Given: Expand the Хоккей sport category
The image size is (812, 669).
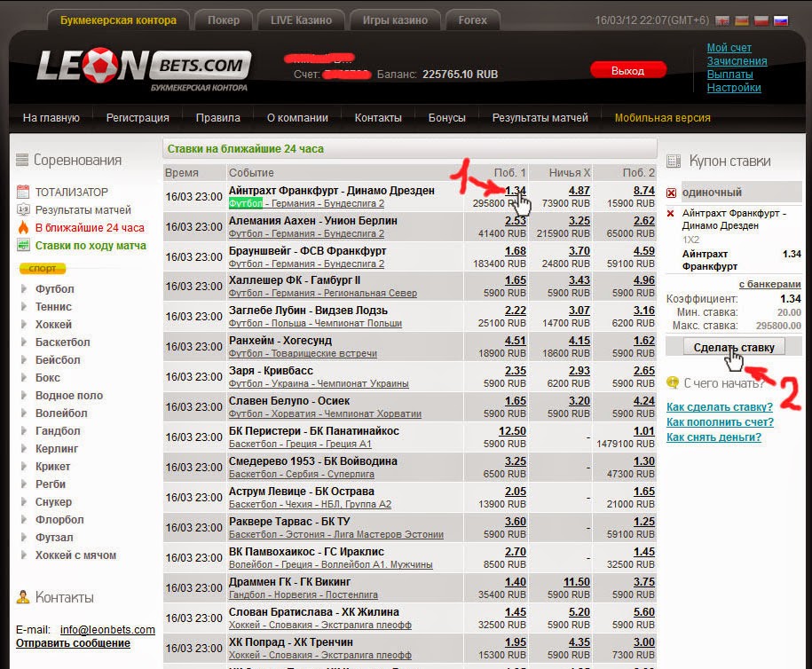Looking at the screenshot, I should 53,324.
